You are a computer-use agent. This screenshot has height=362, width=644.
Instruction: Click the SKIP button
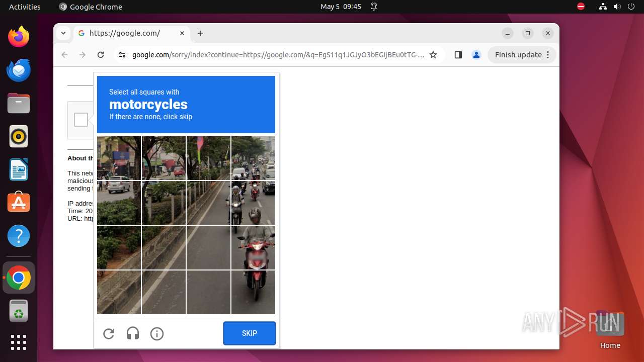(250, 333)
